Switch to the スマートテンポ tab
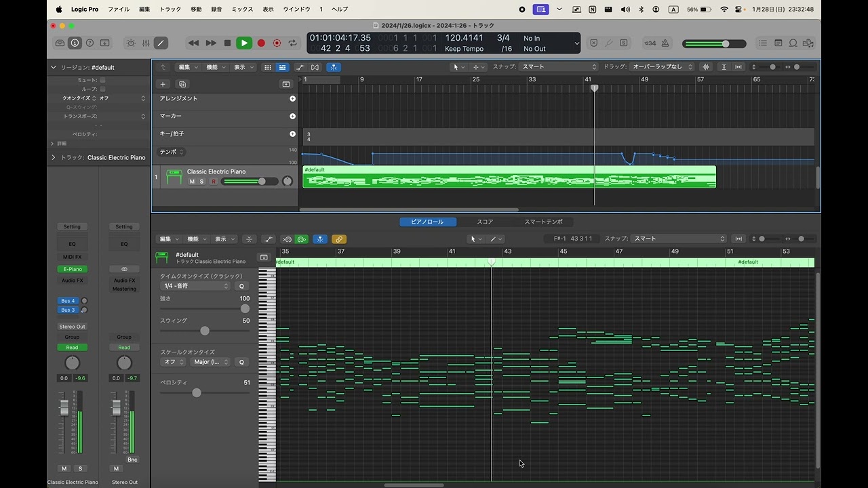Screen dimensions: 868x488 point(543,222)
